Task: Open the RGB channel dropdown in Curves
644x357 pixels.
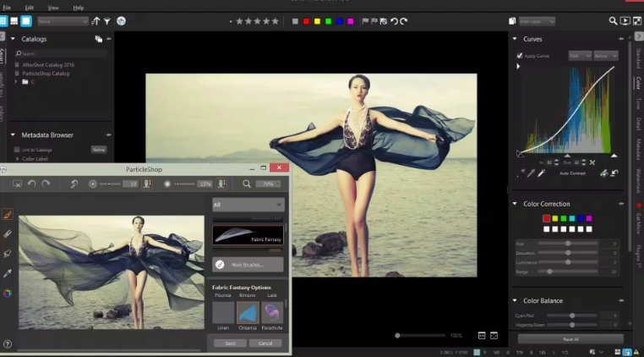Action: pyautogui.click(x=580, y=56)
